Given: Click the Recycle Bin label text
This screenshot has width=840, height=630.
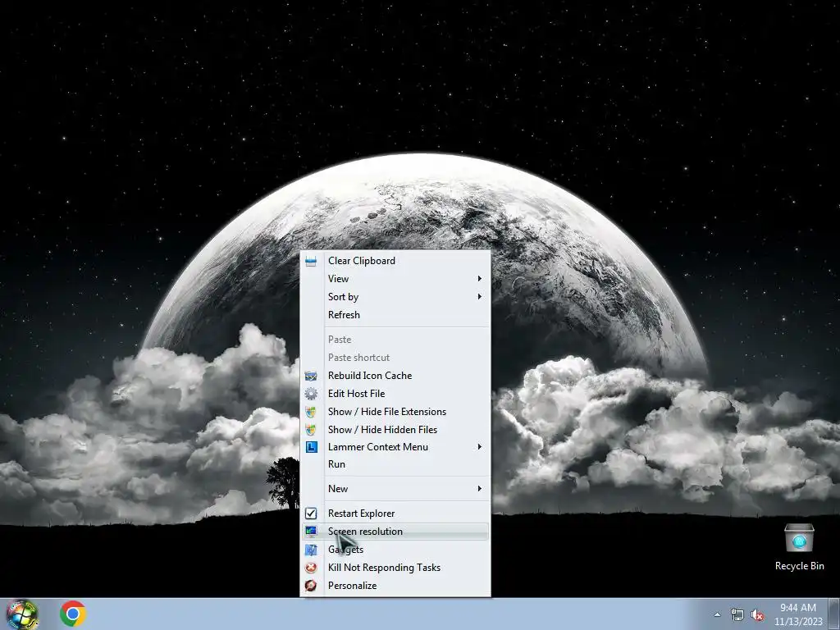Looking at the screenshot, I should point(799,566).
